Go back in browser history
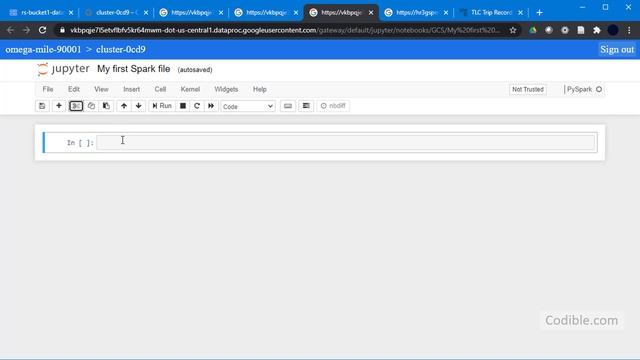This screenshot has height=360, width=640. click(x=10, y=30)
